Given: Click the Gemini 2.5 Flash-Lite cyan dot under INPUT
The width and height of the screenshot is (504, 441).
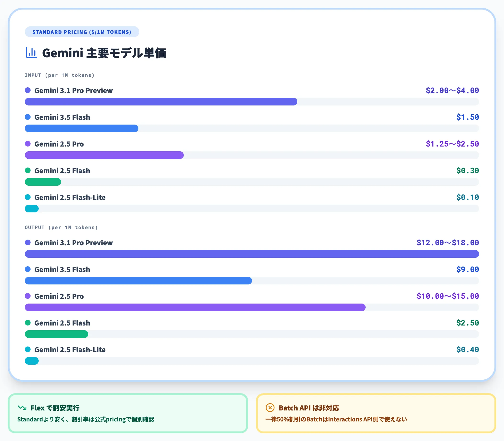Looking at the screenshot, I should click(x=28, y=197).
